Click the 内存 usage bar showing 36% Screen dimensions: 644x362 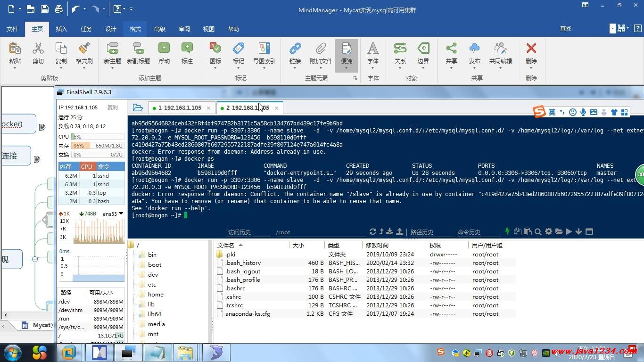[98, 146]
